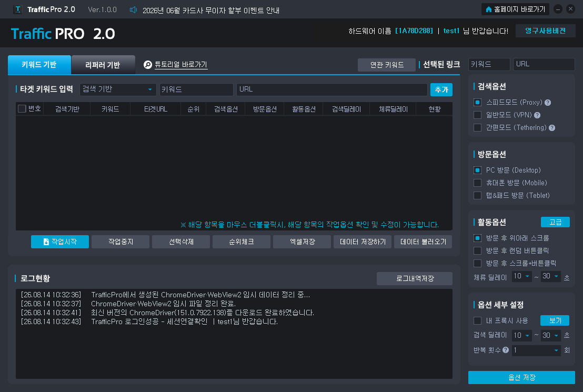Click the 타겟URL column header

pyautogui.click(x=155, y=109)
